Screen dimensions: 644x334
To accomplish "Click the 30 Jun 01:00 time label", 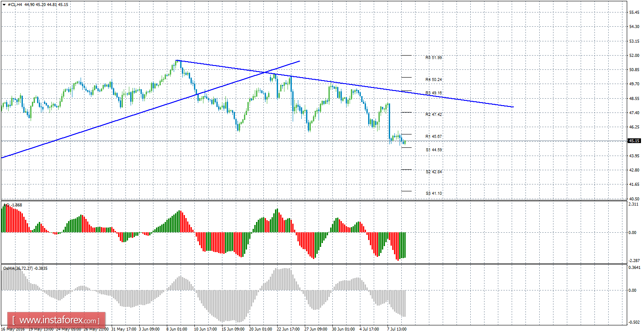I will click(x=344, y=329).
